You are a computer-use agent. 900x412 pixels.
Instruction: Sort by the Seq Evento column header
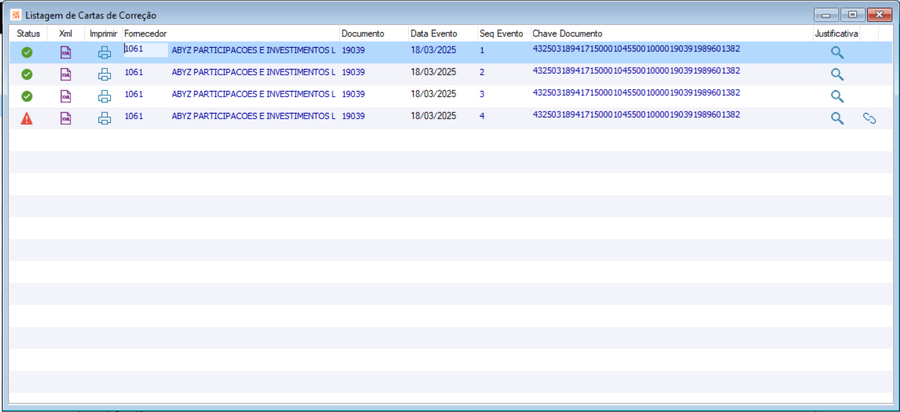click(503, 34)
